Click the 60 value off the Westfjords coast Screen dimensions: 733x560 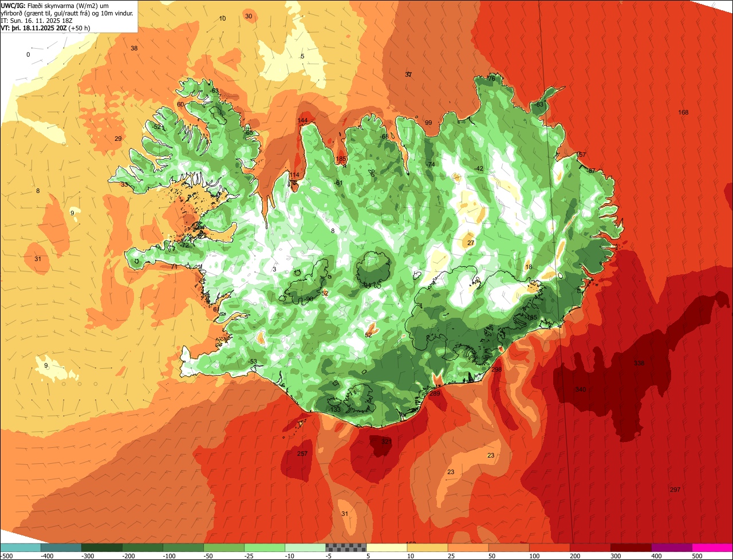(x=180, y=104)
